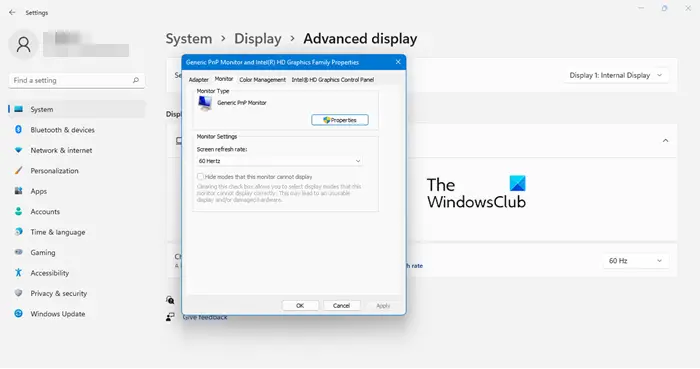Open the Intel HD Graphics Control Panel tab
The image size is (700, 369).
pyautogui.click(x=333, y=80)
